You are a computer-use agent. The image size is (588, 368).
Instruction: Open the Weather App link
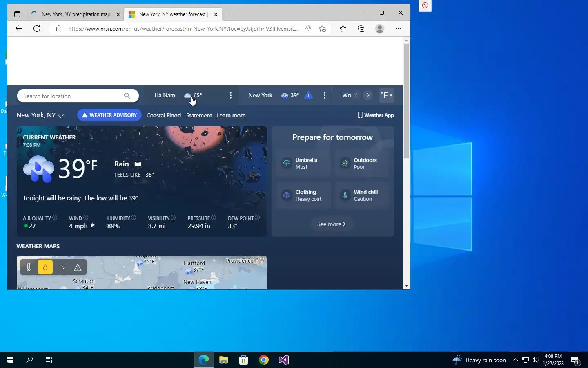pos(376,115)
